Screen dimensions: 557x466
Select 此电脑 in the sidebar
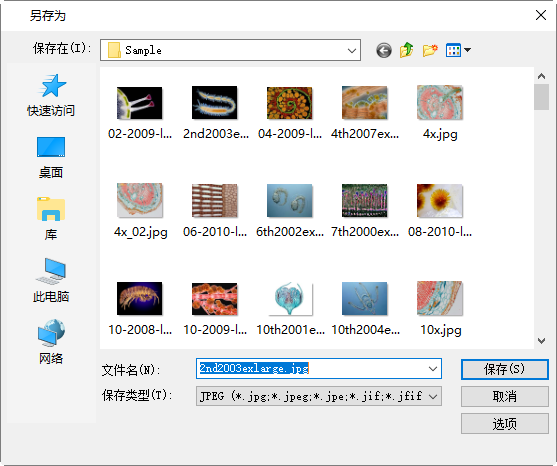coord(51,281)
